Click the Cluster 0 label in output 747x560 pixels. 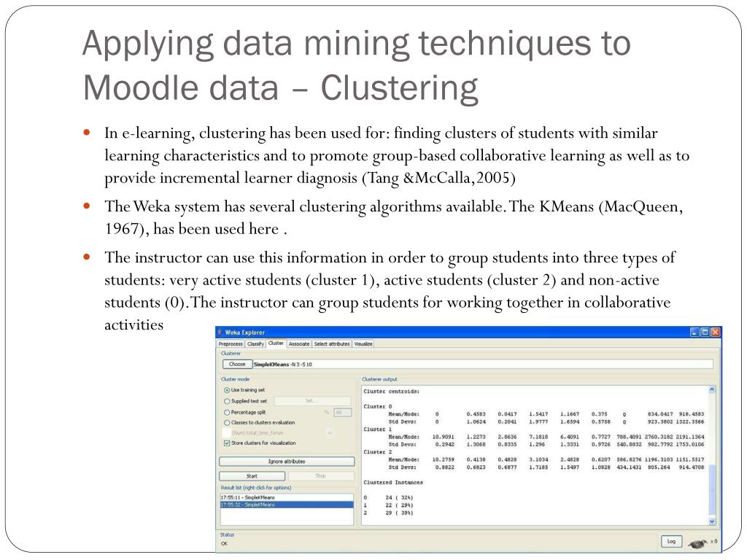tap(377, 407)
